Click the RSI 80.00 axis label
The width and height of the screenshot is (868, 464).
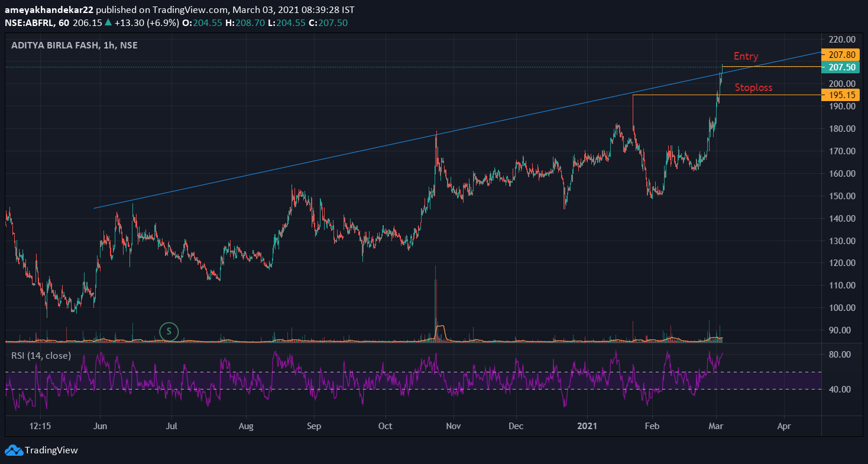840,354
